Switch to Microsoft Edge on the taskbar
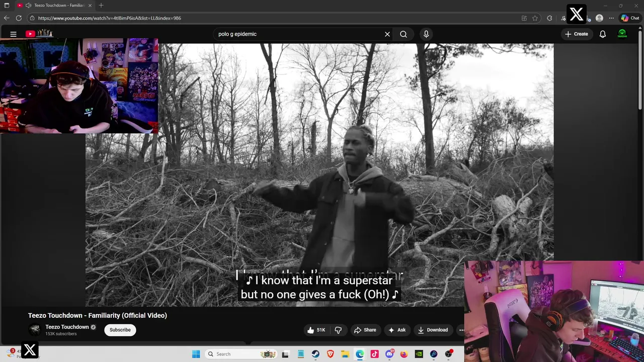 (x=360, y=354)
